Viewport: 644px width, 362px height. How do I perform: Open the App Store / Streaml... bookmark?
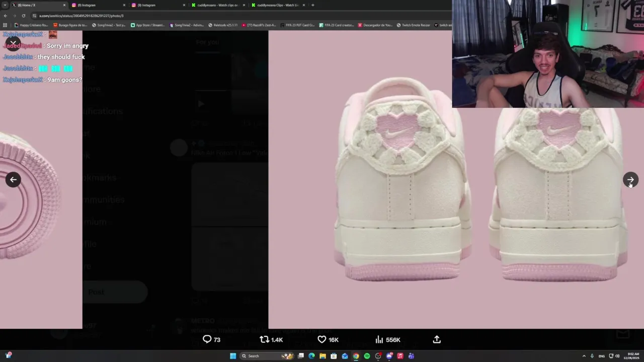(148, 25)
